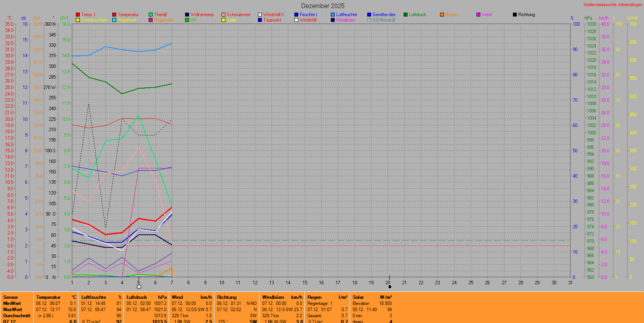Click the magenta Wind legend swatch

(478, 15)
